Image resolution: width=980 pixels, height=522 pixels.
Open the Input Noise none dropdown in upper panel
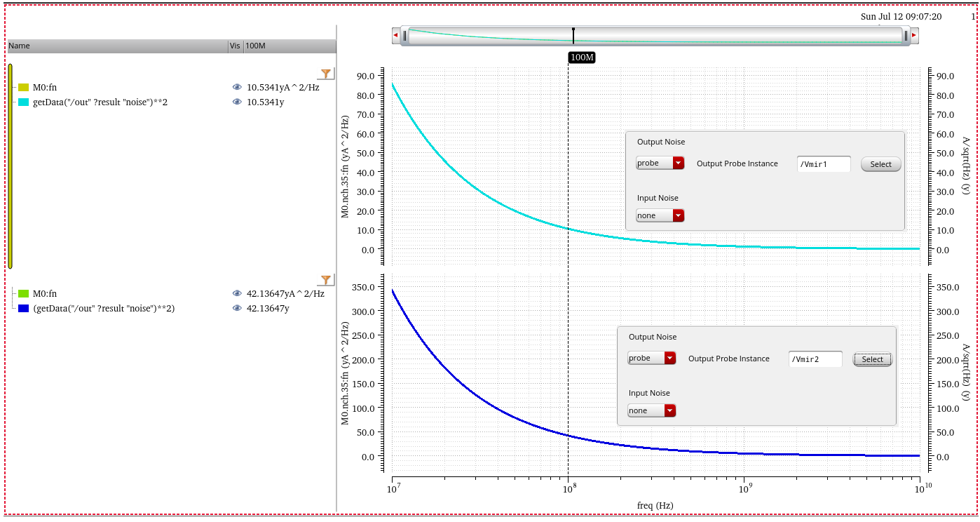[660, 215]
